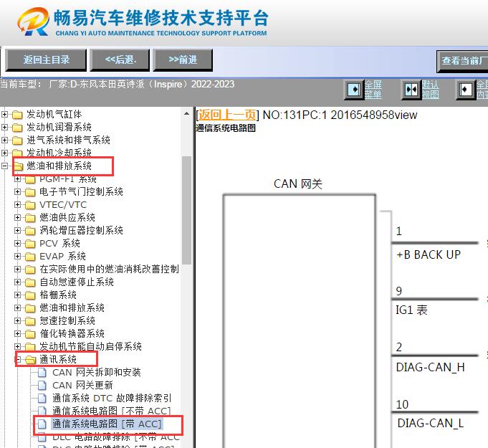Open 通信系统 DTC 故障排除索引 page

[112, 399]
